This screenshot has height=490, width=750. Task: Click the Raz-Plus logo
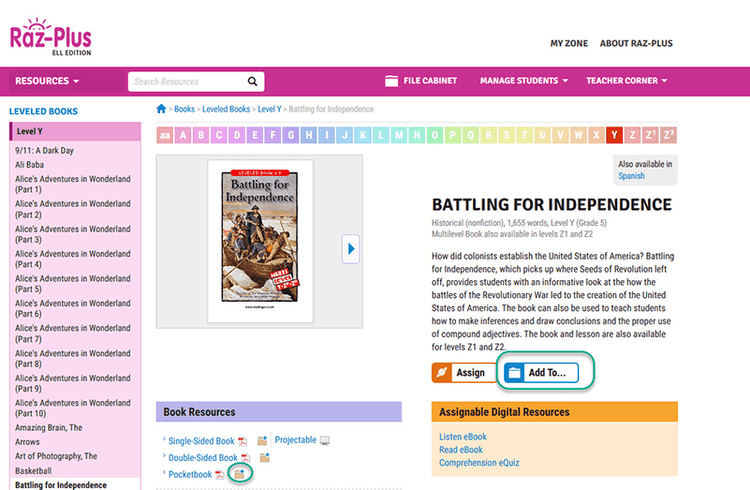point(51,37)
